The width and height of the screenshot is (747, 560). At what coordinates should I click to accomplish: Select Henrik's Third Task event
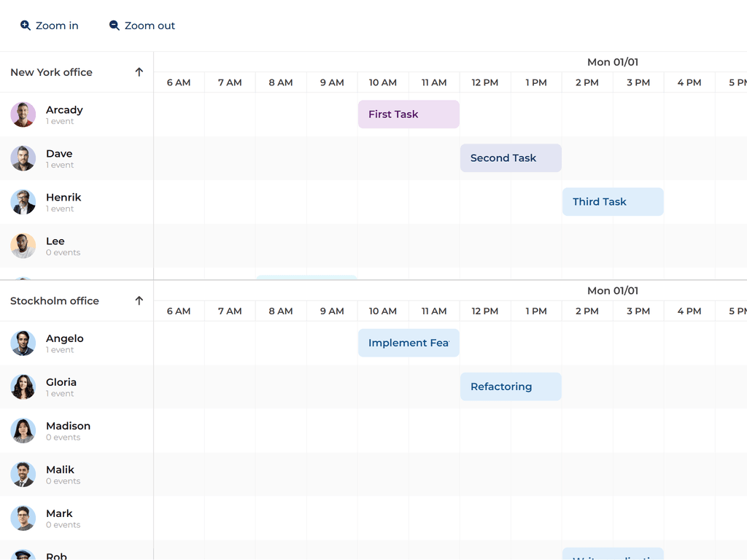click(613, 202)
